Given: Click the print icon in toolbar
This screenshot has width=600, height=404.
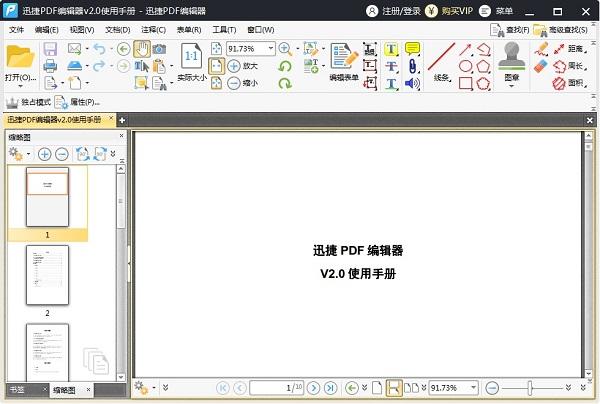Looking at the screenshot, I should tap(50, 66).
